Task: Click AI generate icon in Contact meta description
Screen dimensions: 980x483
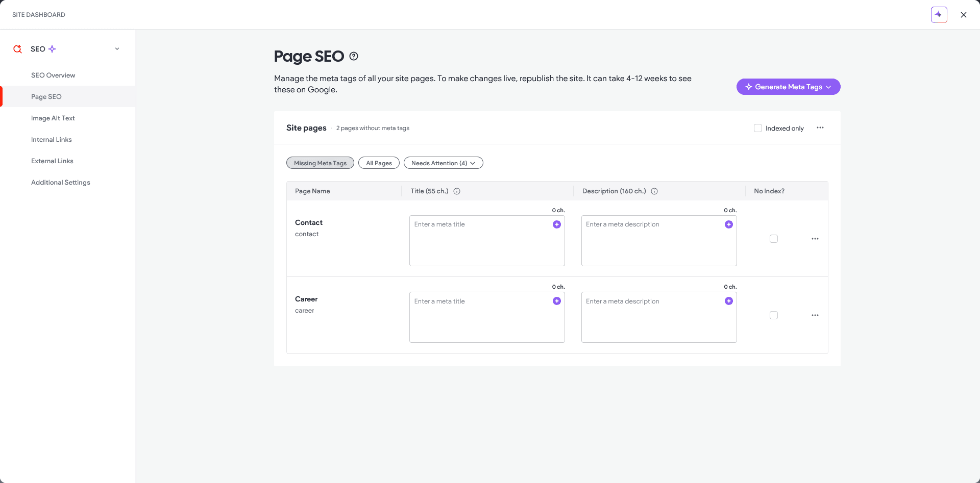Action: point(728,224)
